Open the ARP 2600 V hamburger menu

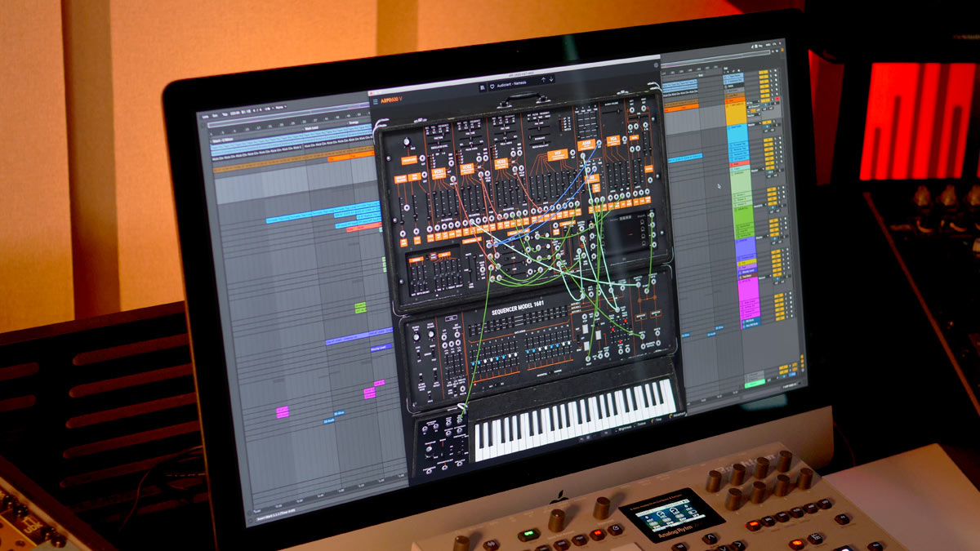(x=375, y=100)
